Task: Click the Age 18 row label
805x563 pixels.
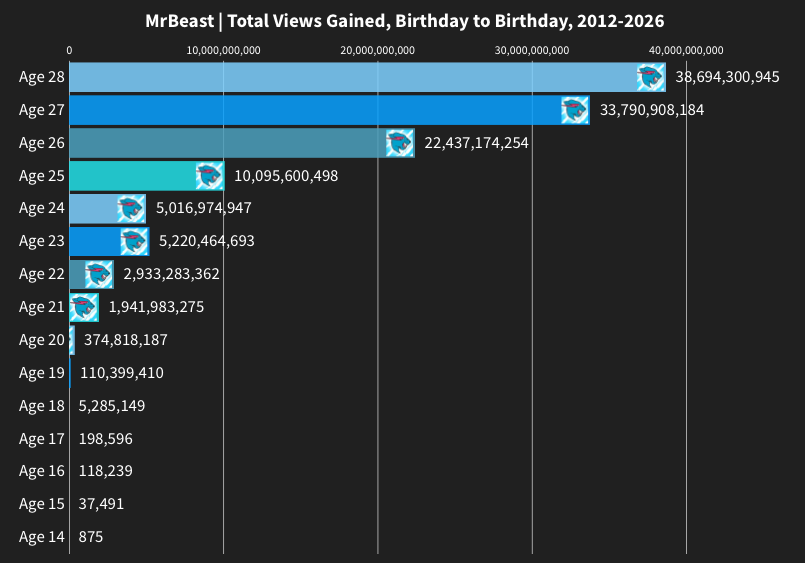Action: point(42,406)
